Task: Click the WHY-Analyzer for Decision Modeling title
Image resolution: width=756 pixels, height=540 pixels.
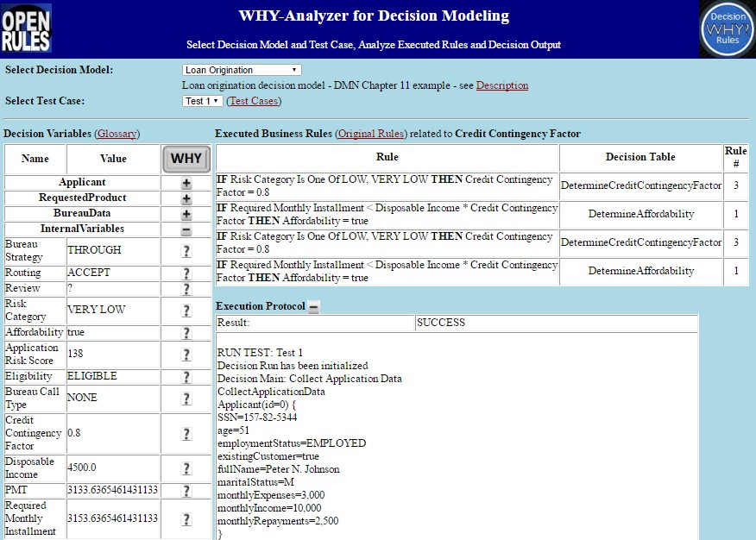Action: coord(374,16)
